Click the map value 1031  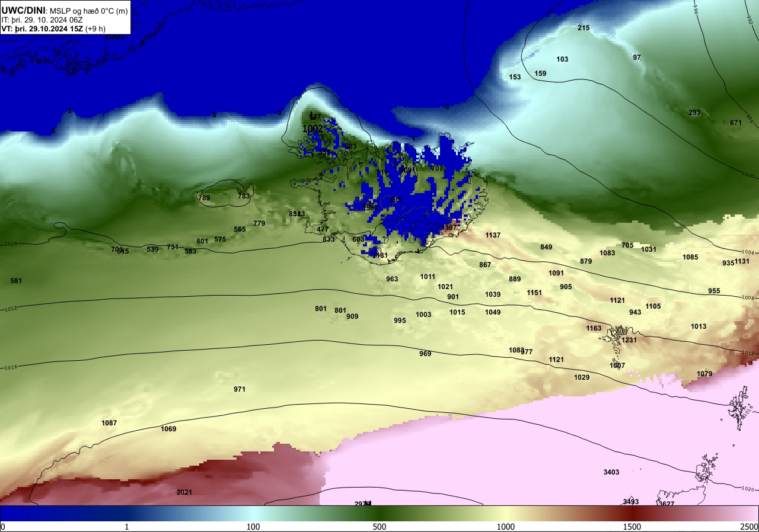click(x=649, y=249)
